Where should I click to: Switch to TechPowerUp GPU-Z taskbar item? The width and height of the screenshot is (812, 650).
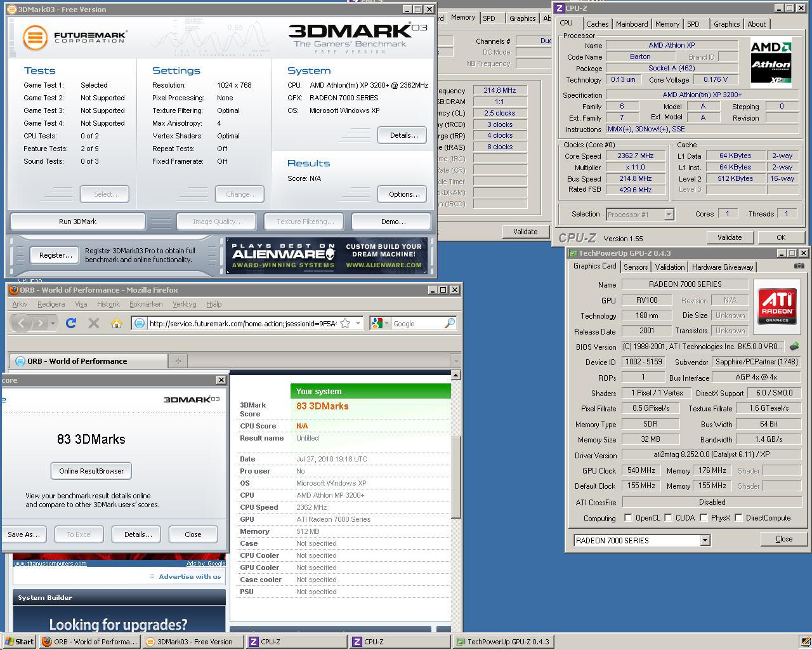coord(504,641)
